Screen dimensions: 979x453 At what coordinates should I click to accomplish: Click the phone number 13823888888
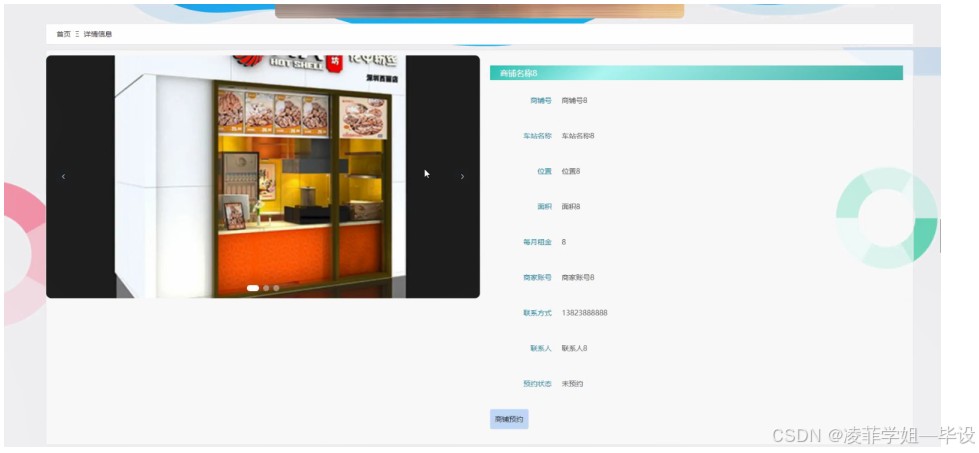[584, 313]
